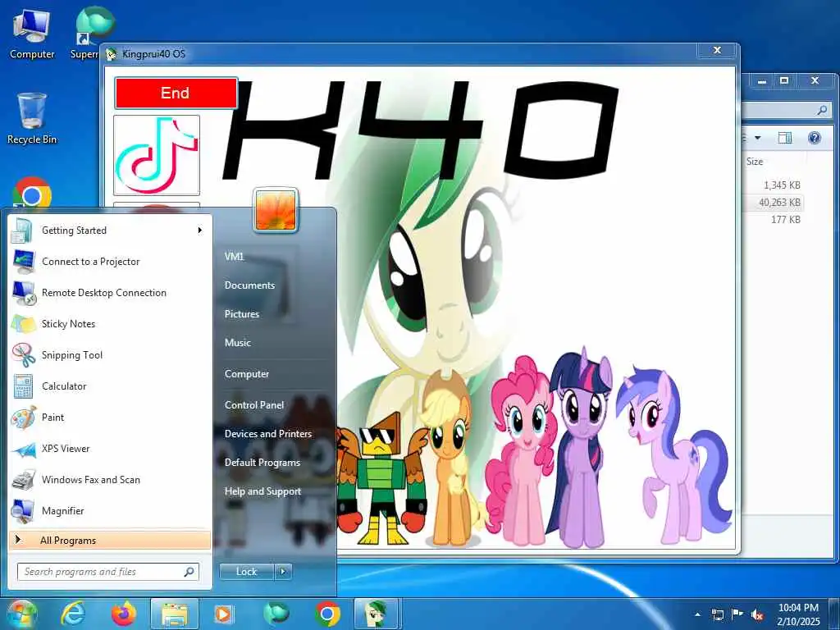
Task: Open Firefox from taskbar
Action: (x=124, y=614)
